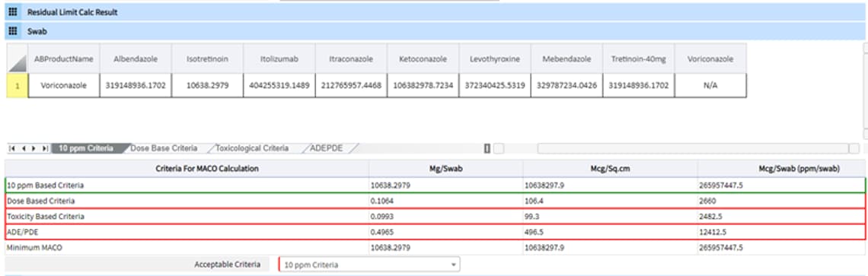The height and width of the screenshot is (276, 868).
Task: Click the Mebendazole column header
Action: (566, 59)
